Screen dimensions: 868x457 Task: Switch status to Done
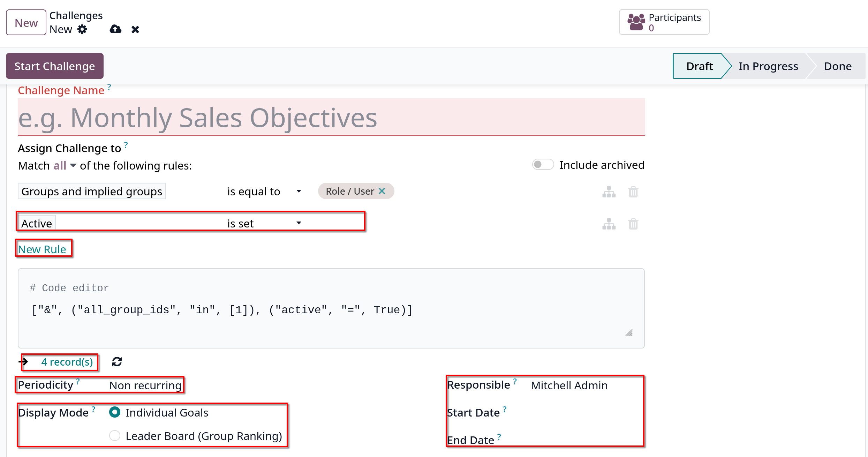[838, 66]
